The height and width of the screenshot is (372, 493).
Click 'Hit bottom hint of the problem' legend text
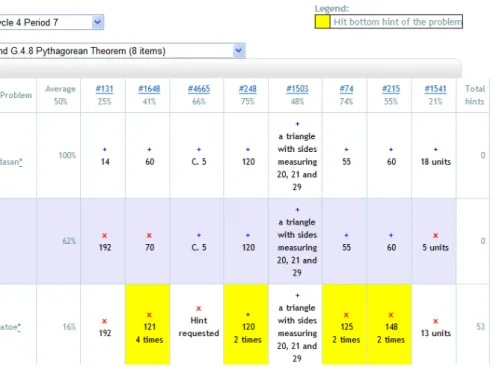398,22
